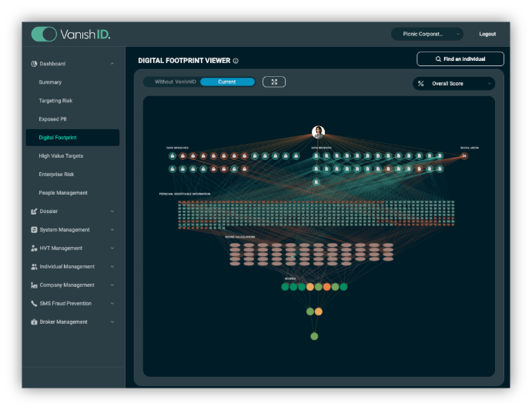Click info icon beside Digital Footprint Viewer
The width and height of the screenshot is (532, 410).
(x=236, y=61)
